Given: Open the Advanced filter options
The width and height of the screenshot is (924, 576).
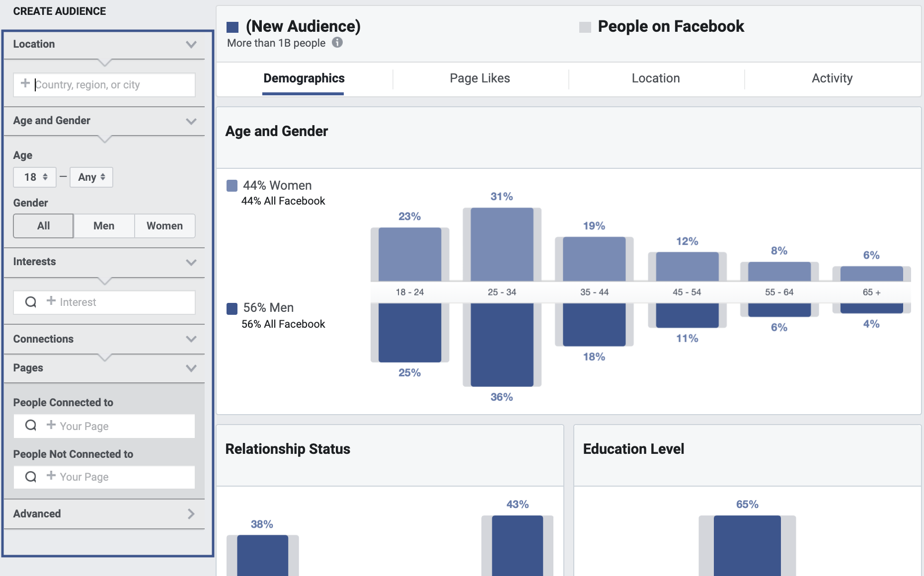Looking at the screenshot, I should pos(191,514).
